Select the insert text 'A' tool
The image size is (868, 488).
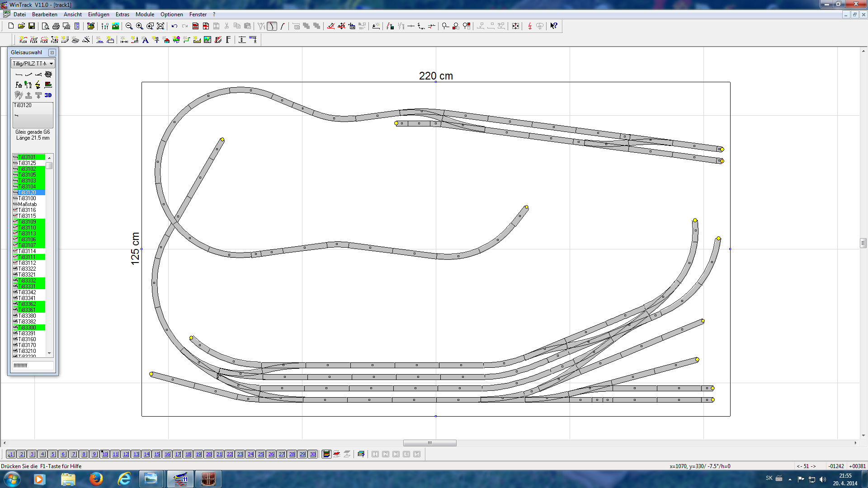145,40
